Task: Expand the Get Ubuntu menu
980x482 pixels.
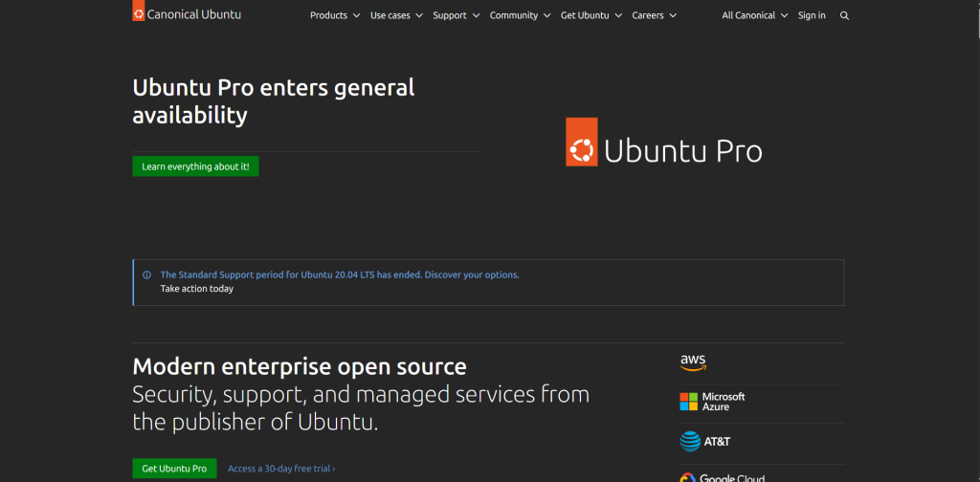Action: (591, 15)
